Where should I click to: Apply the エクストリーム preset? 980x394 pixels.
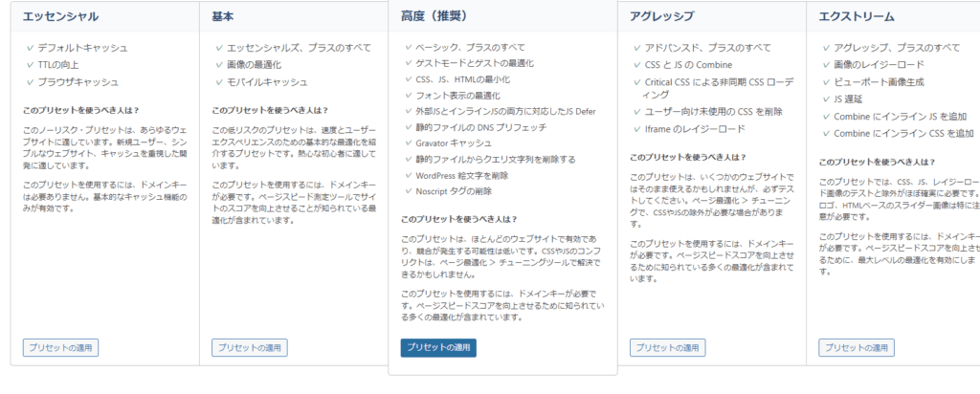pyautogui.click(x=857, y=348)
